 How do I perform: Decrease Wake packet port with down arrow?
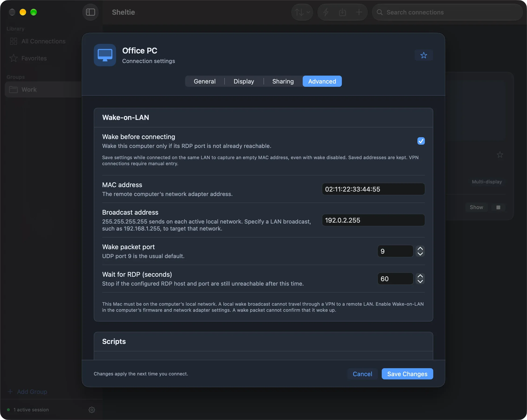pos(420,254)
